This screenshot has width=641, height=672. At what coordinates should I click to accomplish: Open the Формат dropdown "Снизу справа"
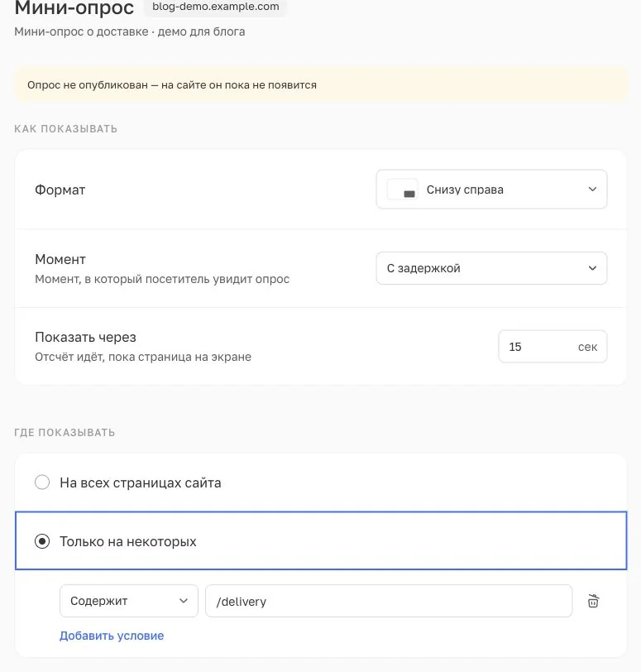pyautogui.click(x=491, y=190)
